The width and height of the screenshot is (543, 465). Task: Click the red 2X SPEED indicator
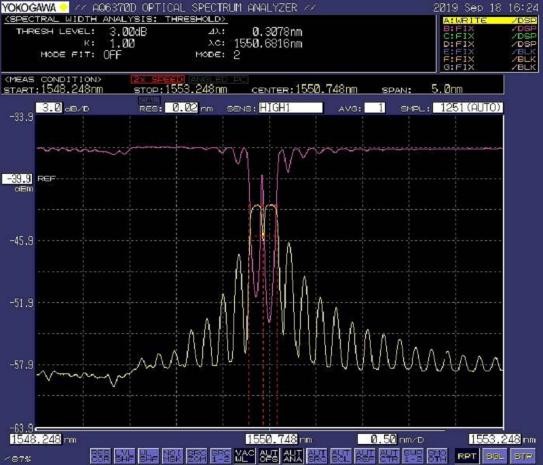click(158, 79)
